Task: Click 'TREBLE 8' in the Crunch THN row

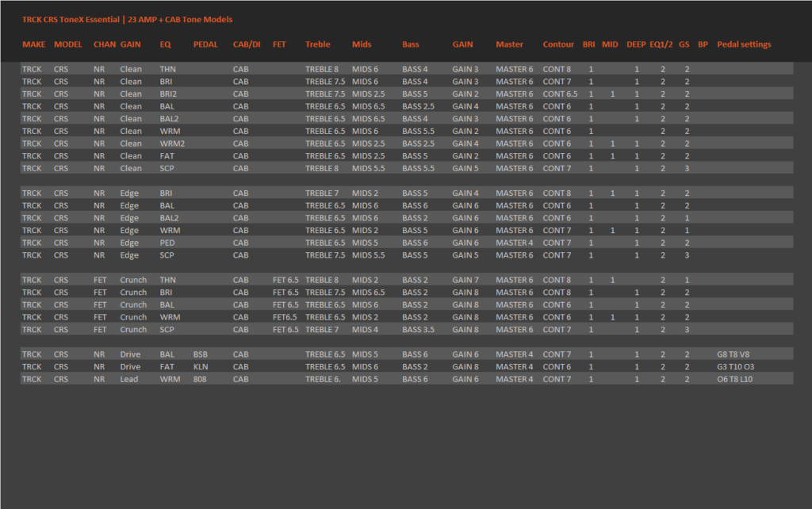Action: point(322,280)
